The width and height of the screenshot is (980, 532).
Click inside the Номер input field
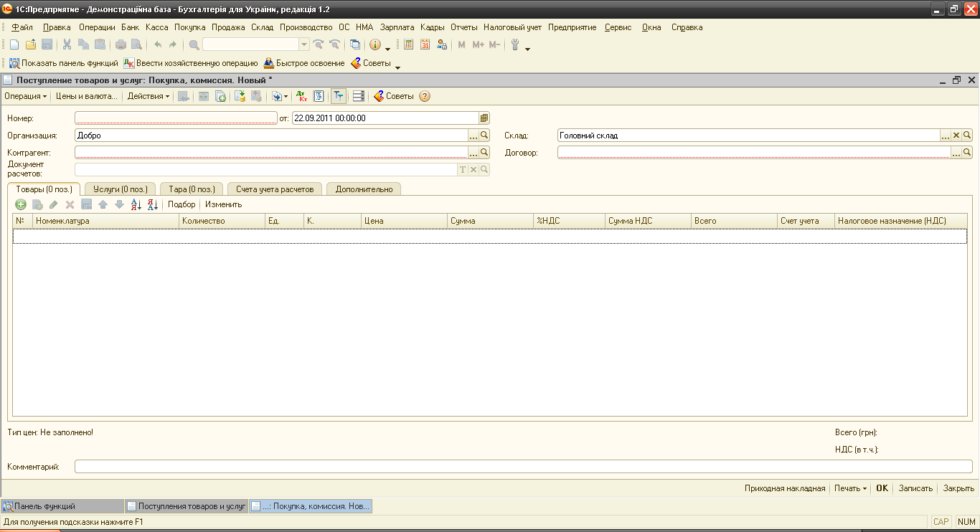[x=176, y=118]
